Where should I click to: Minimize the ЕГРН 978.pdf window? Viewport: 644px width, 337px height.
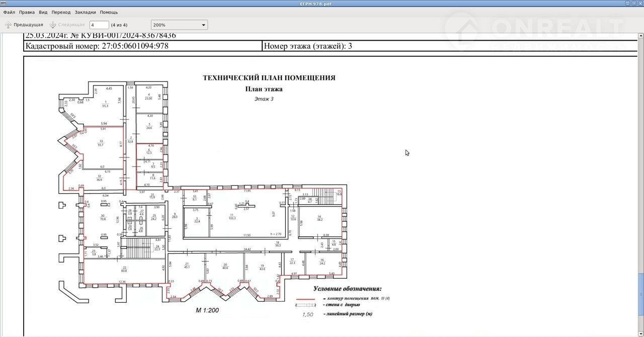tap(627, 4)
